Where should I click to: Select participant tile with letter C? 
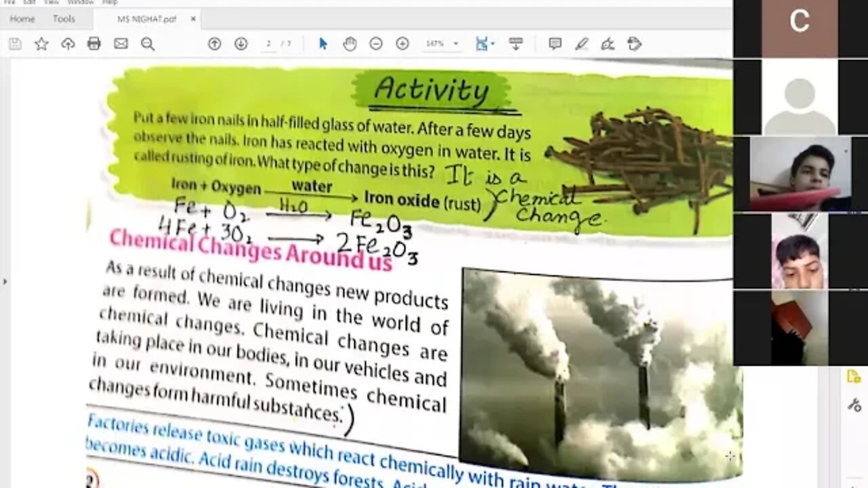pos(800,28)
